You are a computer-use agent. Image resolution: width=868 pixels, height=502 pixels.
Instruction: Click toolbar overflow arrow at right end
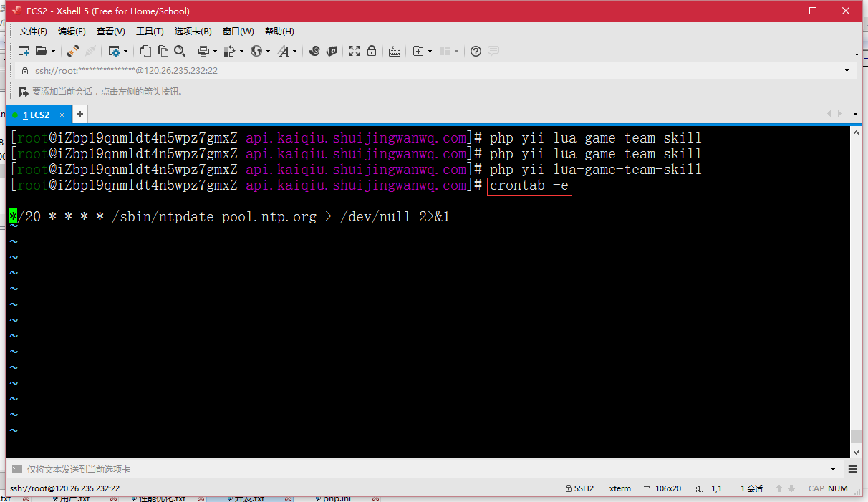pos(857,54)
